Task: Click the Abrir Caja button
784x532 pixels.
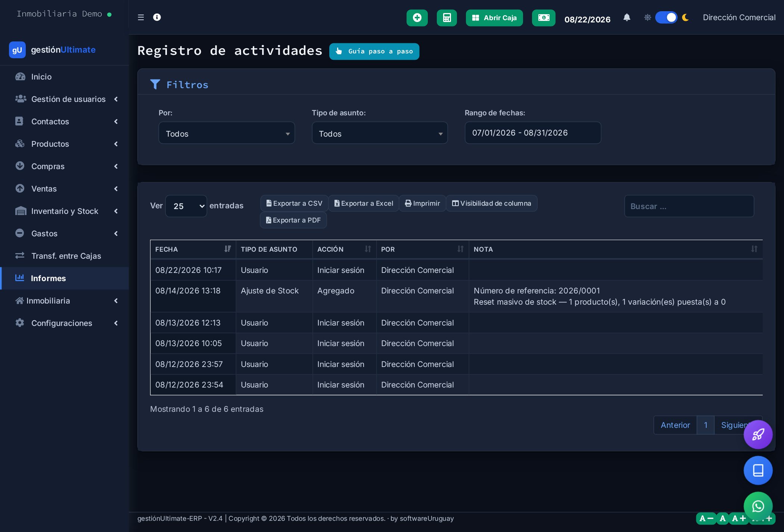Action: pyautogui.click(x=494, y=18)
